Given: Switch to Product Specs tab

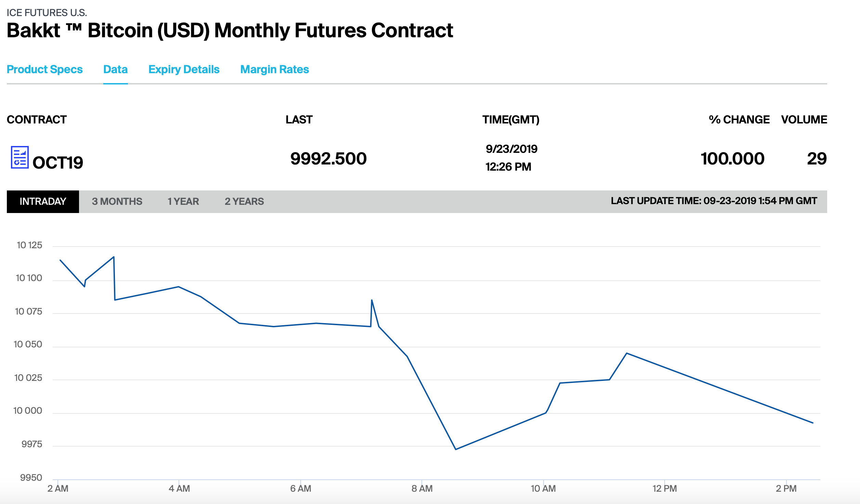Looking at the screenshot, I should (45, 69).
